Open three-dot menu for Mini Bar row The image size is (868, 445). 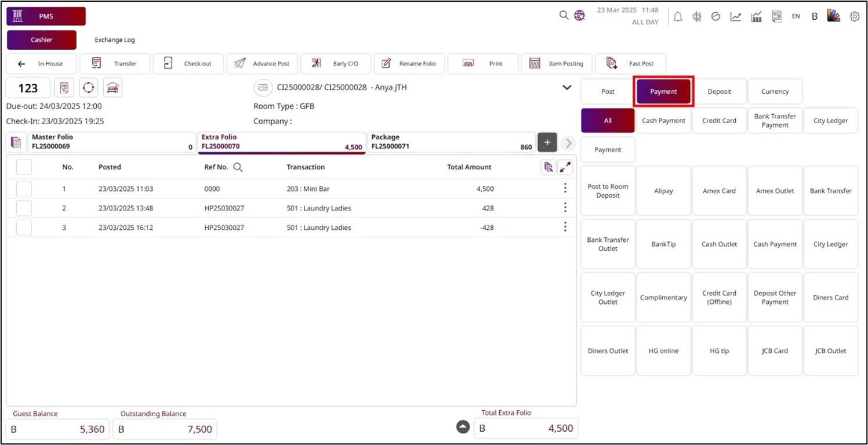click(565, 189)
